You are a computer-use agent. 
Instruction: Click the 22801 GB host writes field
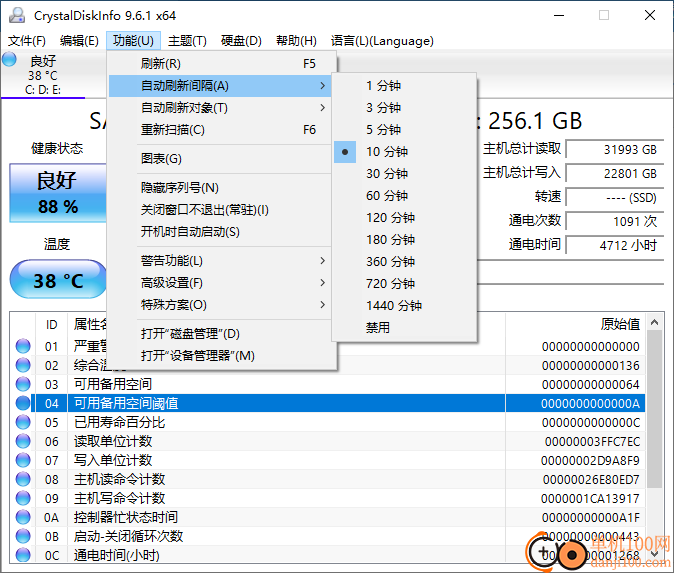615,174
